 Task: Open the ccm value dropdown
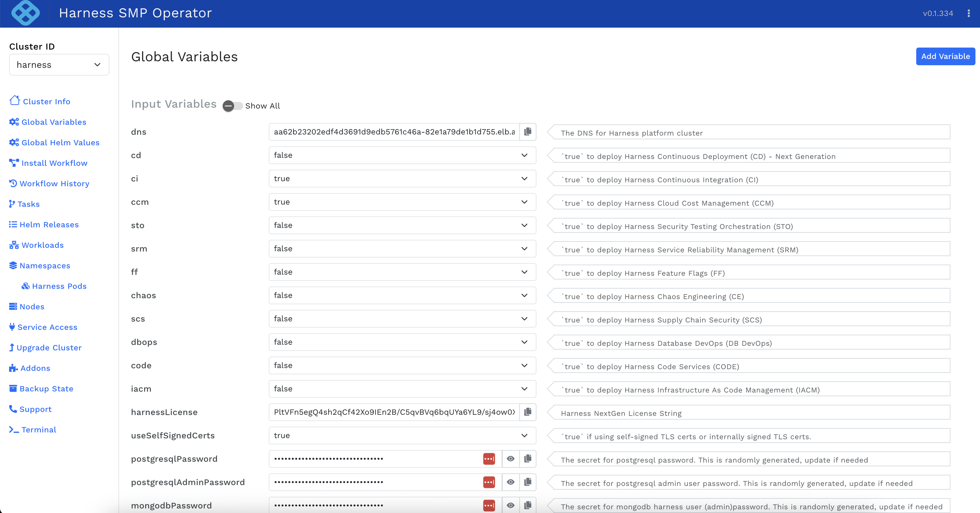[402, 202]
